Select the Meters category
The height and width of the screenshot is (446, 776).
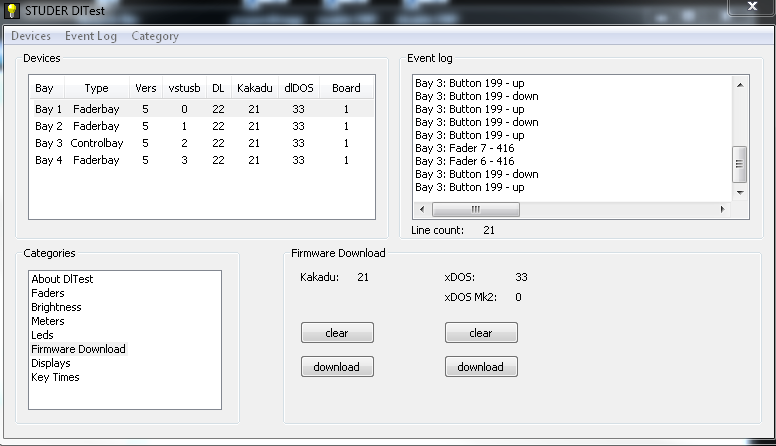coord(48,321)
